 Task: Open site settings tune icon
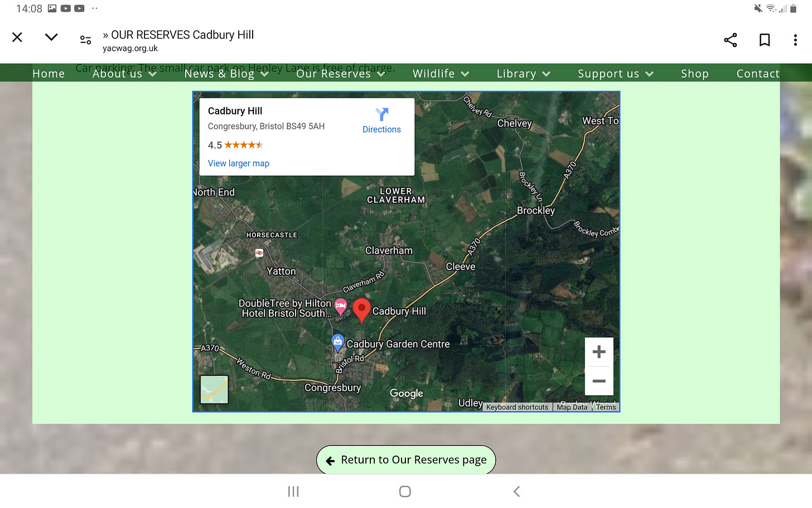pos(85,39)
